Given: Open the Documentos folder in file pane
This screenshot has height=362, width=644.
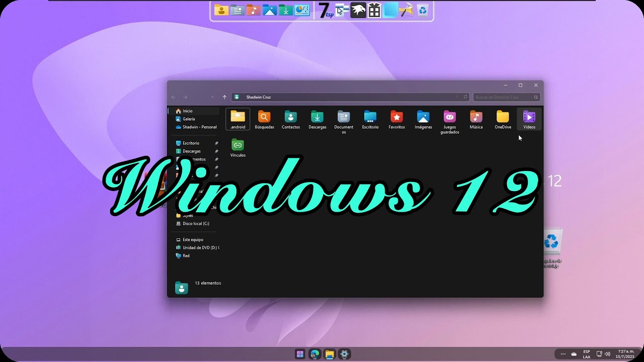Looking at the screenshot, I should coord(344,122).
